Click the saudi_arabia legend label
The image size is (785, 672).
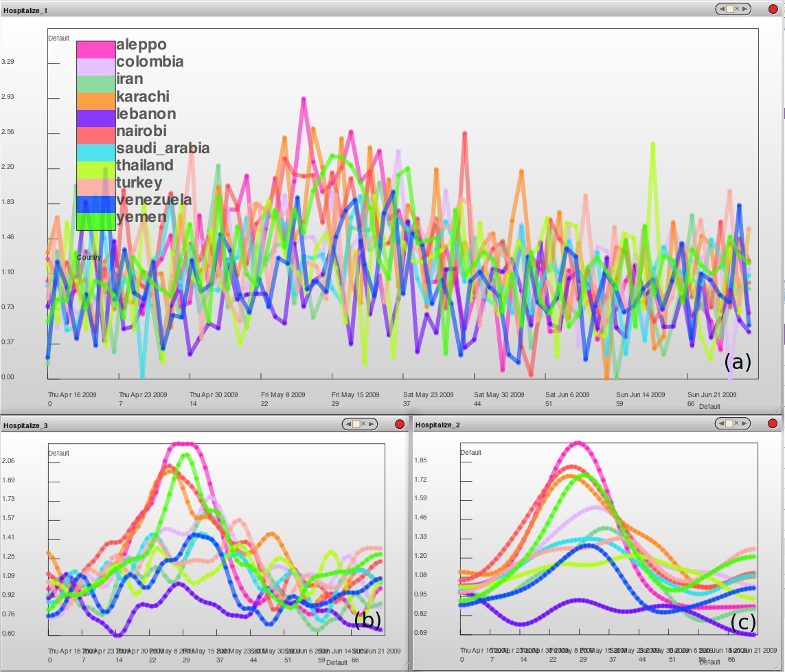point(163,148)
